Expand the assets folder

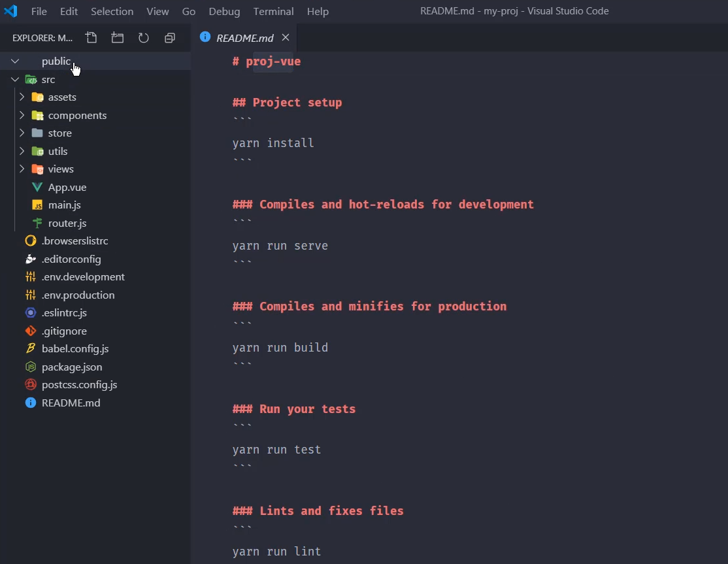pos(22,97)
